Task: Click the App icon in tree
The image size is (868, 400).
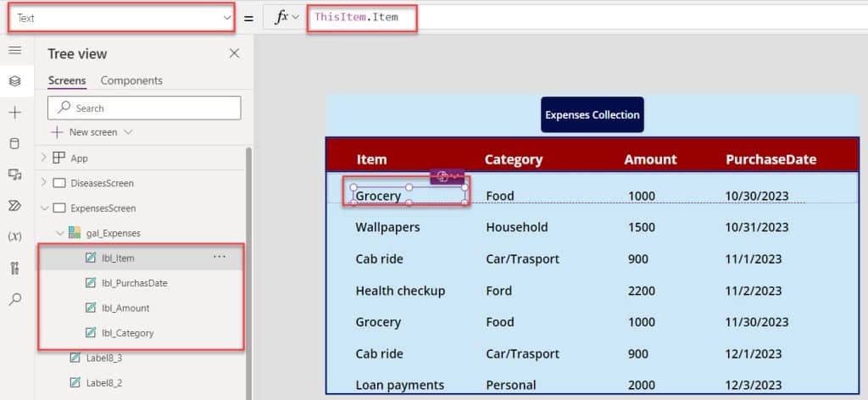Action: click(x=58, y=158)
